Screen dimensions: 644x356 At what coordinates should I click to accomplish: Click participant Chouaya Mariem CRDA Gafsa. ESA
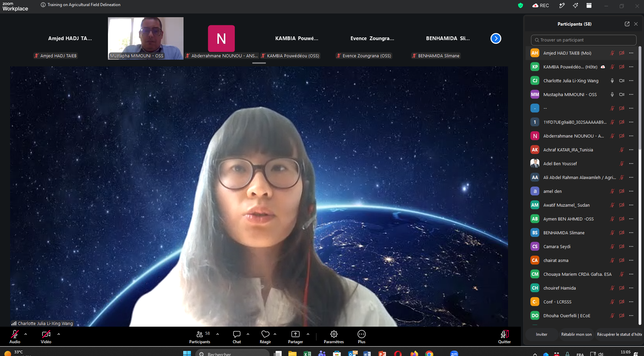582,274
